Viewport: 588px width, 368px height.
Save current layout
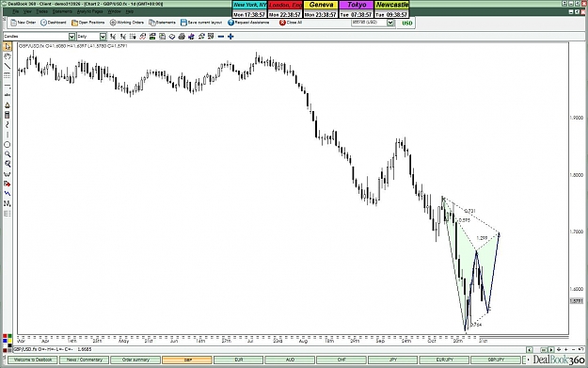(x=201, y=23)
